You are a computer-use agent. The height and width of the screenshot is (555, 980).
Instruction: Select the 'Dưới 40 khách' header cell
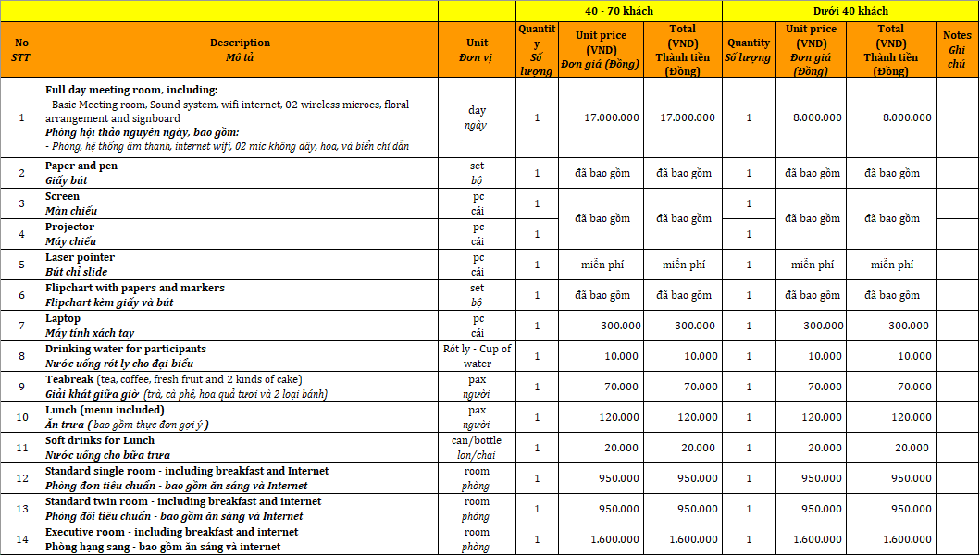850,11
